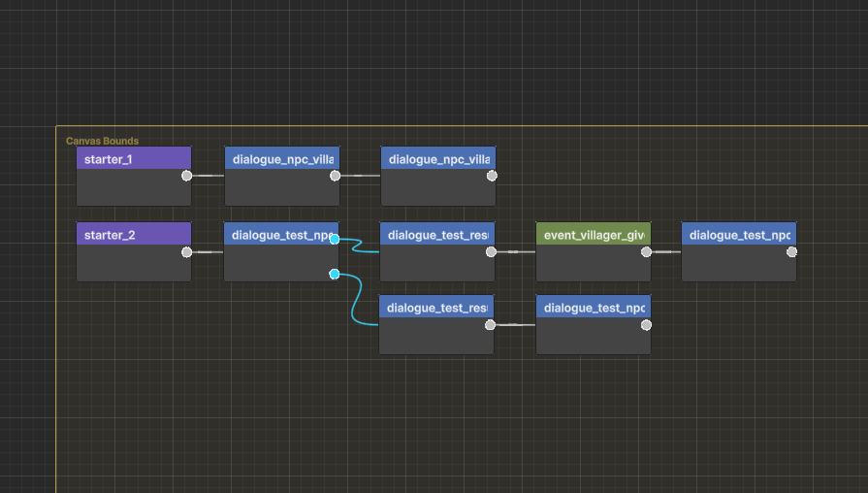
Task: Click output port of dialogue_test_npc after event_villager_giv
Action: click(x=791, y=252)
